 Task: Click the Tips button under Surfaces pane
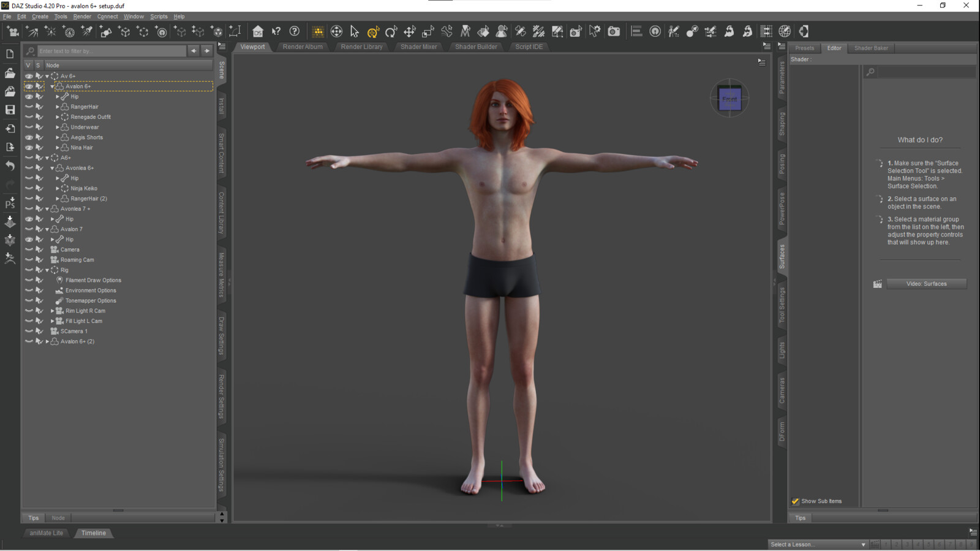(801, 518)
